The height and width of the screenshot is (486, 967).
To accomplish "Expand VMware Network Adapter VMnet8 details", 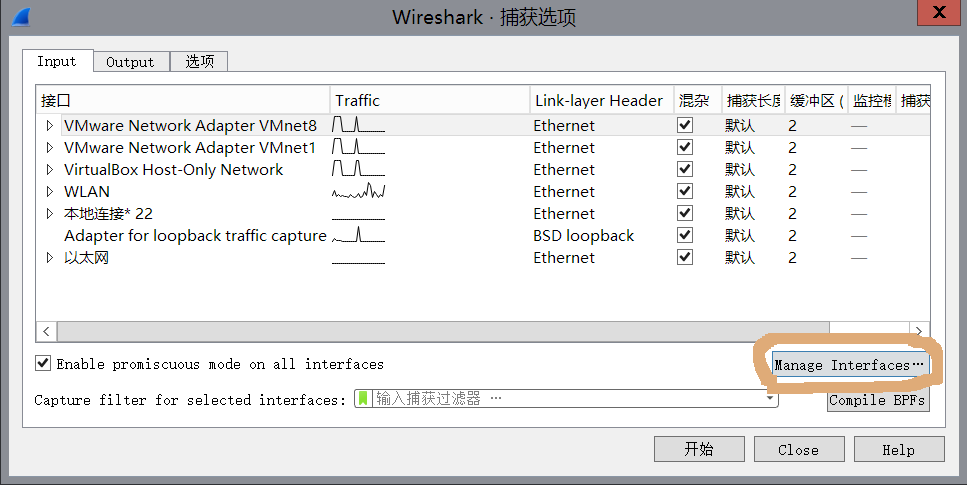I will pyautogui.click(x=50, y=126).
